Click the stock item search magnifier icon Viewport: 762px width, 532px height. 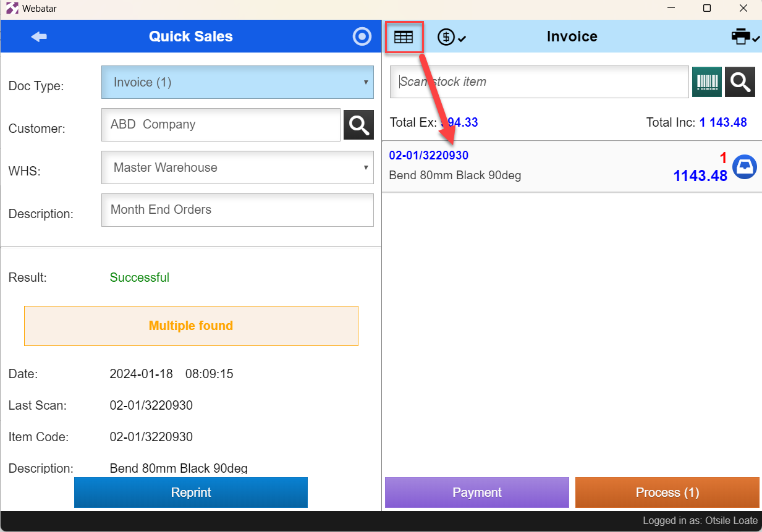click(740, 82)
